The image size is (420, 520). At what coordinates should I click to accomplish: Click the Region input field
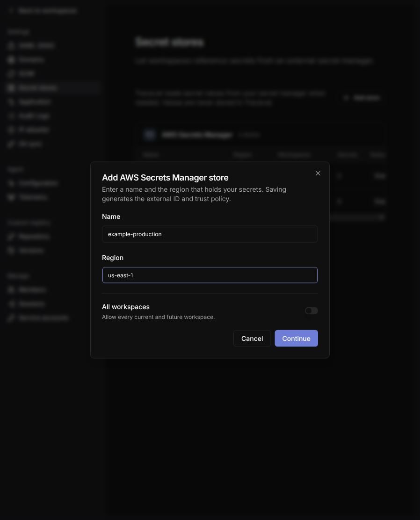[x=210, y=275]
